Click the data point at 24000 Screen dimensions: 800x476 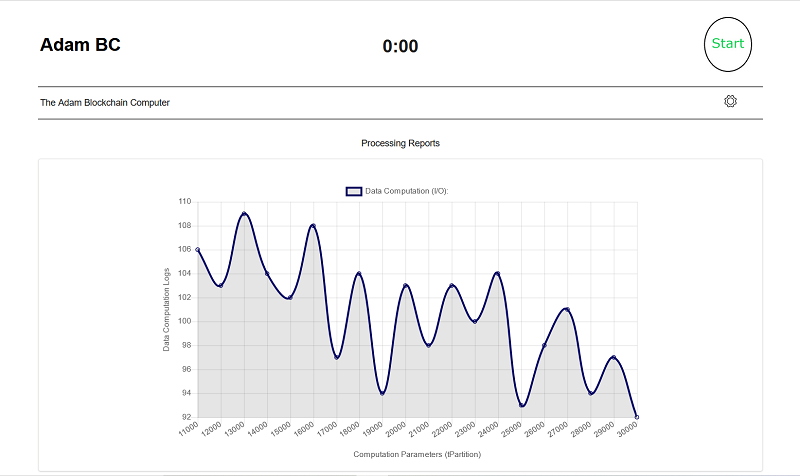(498, 273)
